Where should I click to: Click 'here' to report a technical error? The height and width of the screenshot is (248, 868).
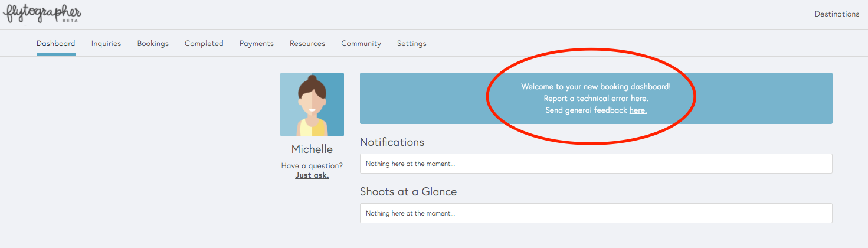(640, 99)
